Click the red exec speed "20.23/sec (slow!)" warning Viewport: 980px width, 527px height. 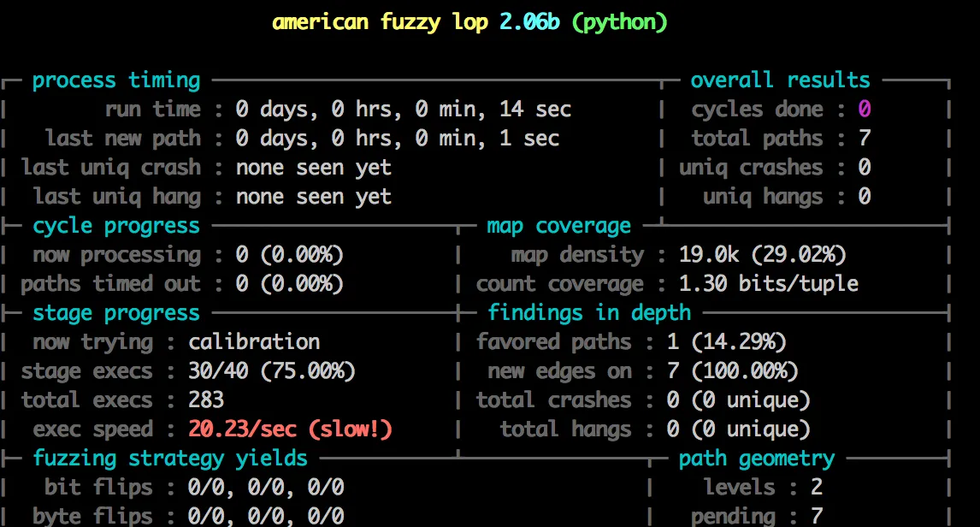coord(290,429)
